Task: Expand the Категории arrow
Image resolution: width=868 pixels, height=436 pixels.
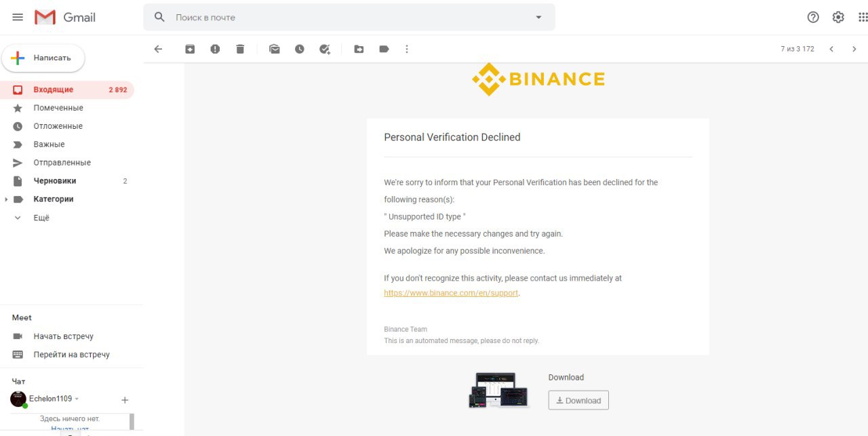Action: (6, 199)
